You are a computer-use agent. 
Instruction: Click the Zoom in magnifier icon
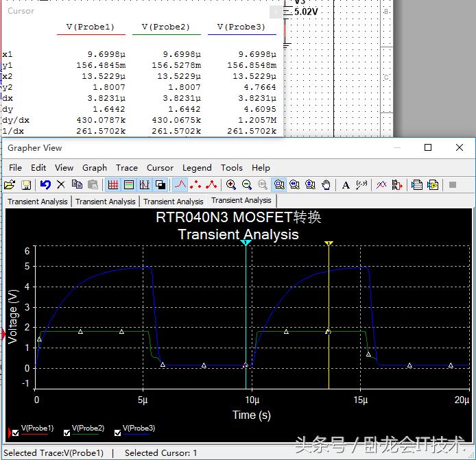click(231, 184)
